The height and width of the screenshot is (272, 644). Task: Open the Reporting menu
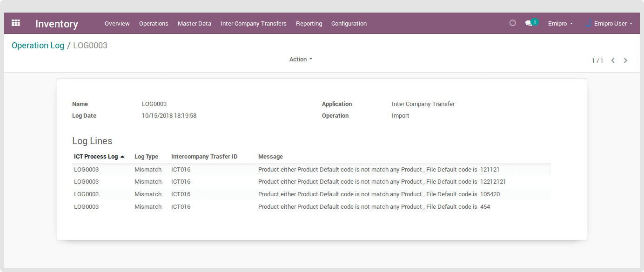tap(309, 24)
